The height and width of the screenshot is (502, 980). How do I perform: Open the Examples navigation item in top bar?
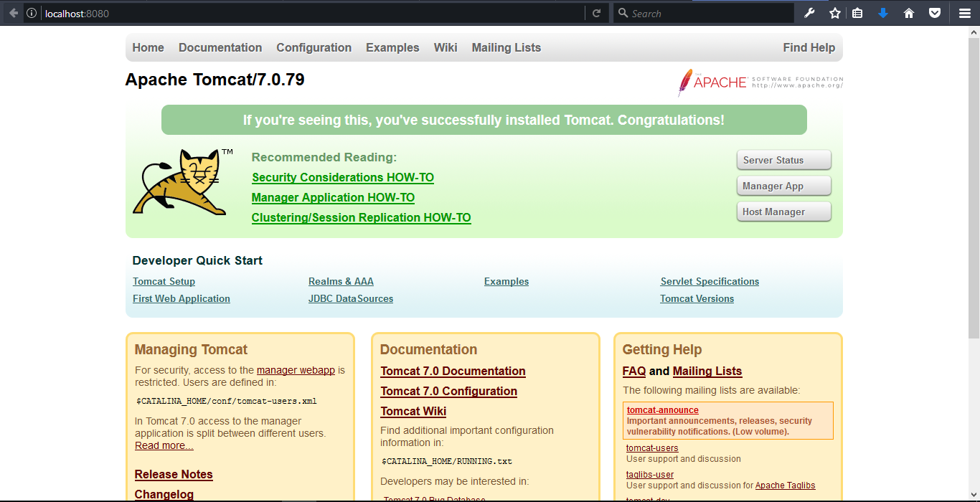coord(392,47)
